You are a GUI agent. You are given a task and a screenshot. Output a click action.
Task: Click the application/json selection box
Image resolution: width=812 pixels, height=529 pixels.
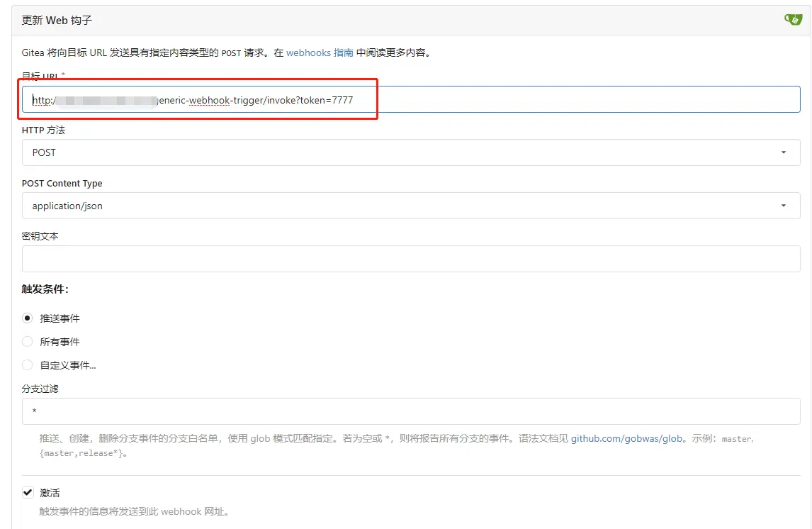(x=397, y=206)
